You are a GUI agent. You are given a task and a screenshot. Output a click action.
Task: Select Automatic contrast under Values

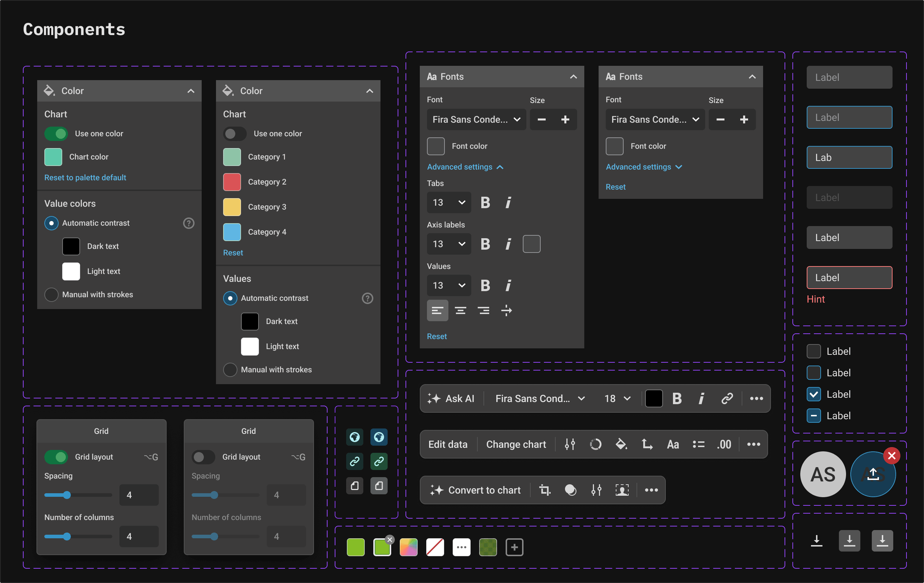tap(230, 298)
